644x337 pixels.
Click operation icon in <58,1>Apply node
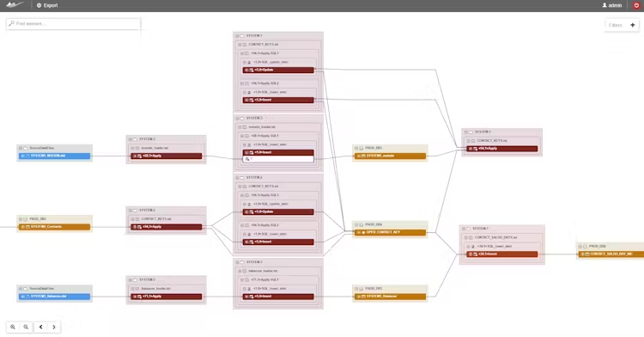click(140, 156)
